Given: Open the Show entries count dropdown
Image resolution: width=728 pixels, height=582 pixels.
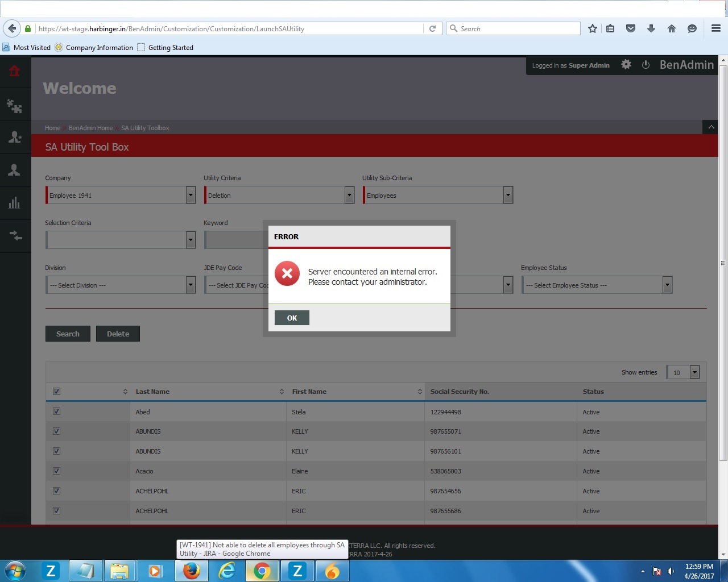Looking at the screenshot, I should (x=682, y=372).
